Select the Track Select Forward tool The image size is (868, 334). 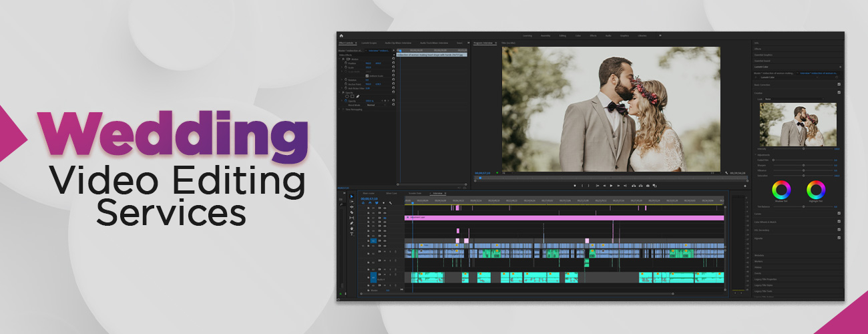(x=352, y=202)
